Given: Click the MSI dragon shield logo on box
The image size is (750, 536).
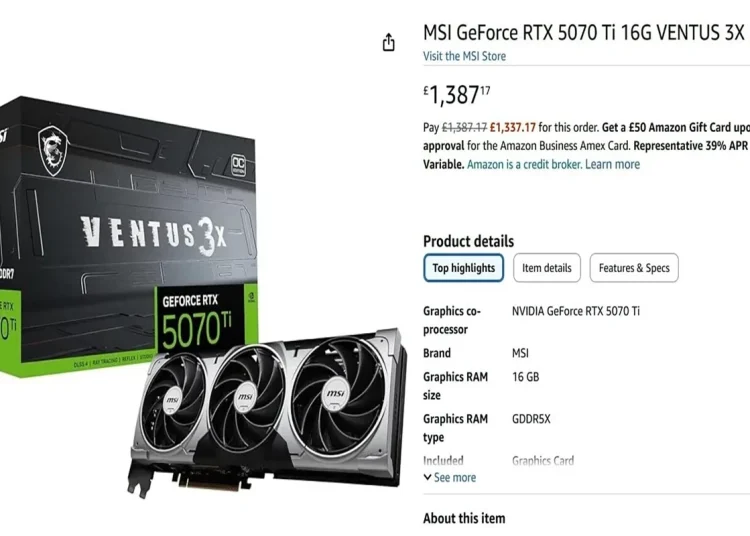Looking at the screenshot, I should pos(53,150).
